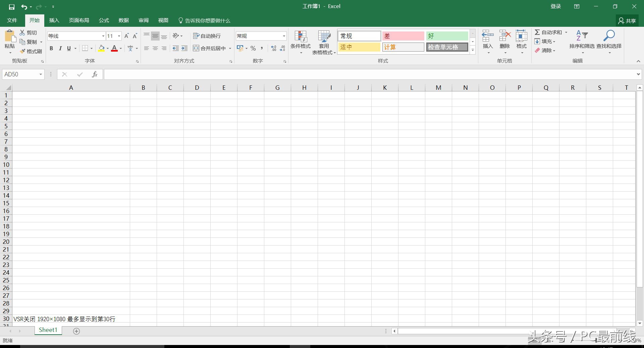This screenshot has width=644, height=348.
Task: Toggle Wrap Text (自动换行)
Action: pyautogui.click(x=207, y=36)
